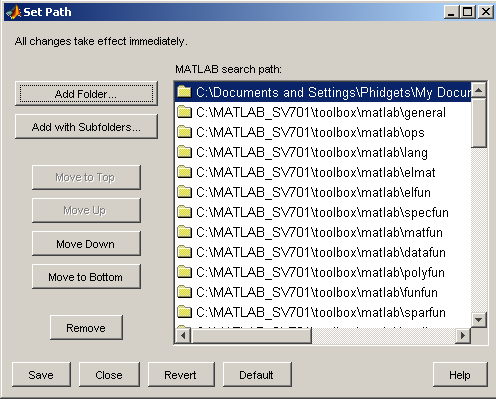Save the current search path
The image size is (496, 399).
coord(41,375)
